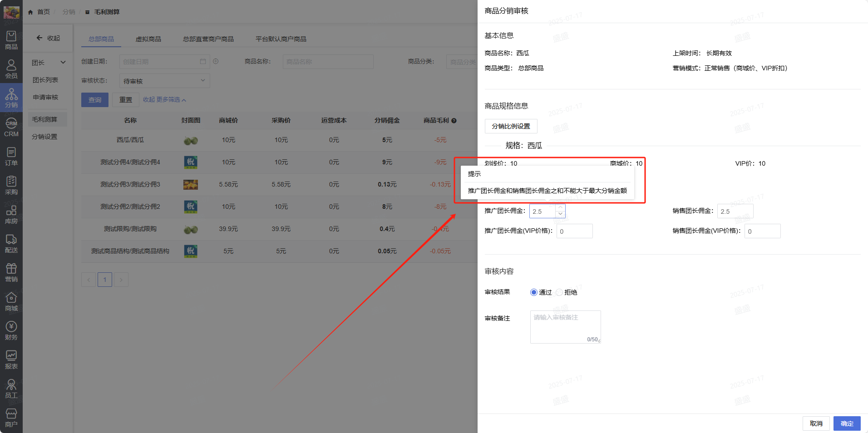This screenshot has height=433, width=868.
Task: Open the 会员 member sidebar icon
Action: (x=11, y=69)
